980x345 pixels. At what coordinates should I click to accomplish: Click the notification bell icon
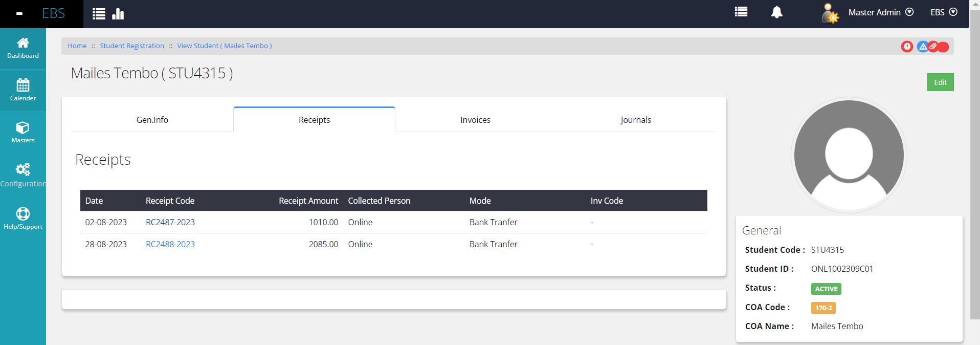(776, 12)
